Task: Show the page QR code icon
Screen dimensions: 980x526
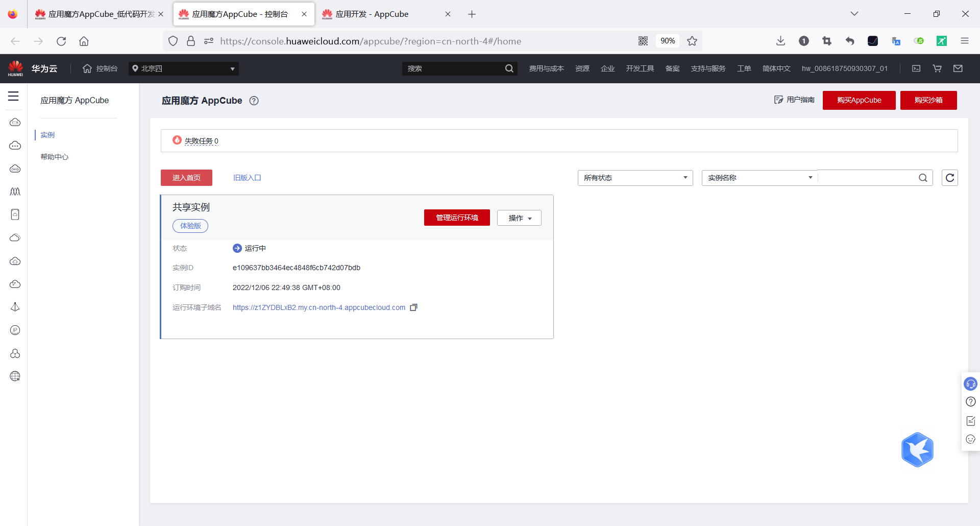Action: click(x=643, y=41)
